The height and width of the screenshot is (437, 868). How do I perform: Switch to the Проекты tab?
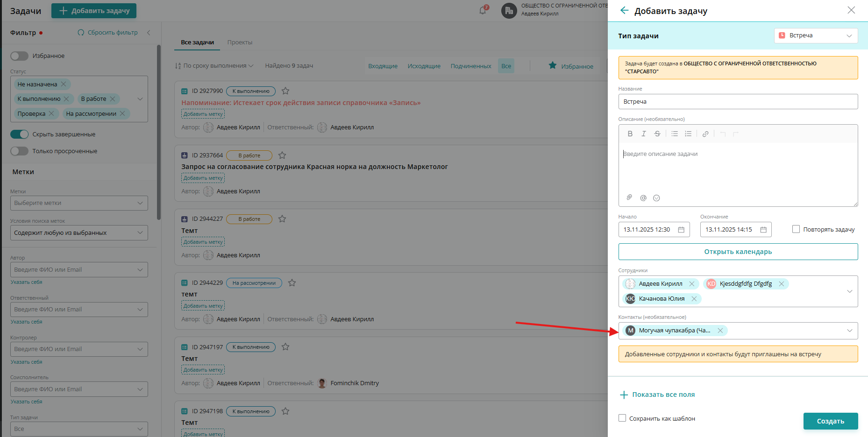[x=240, y=42]
